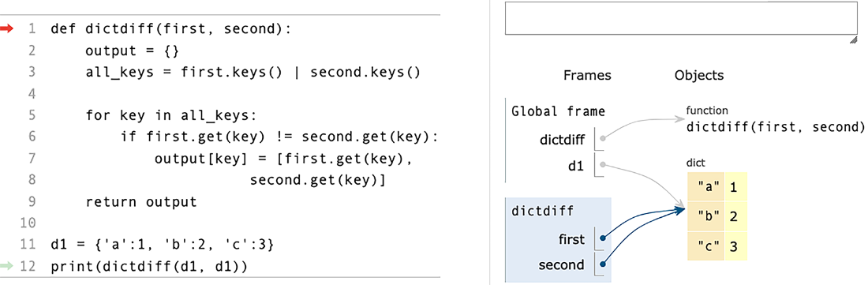Click line number 6 in the gutter
Screen dimensions: 868x285
click(31, 136)
